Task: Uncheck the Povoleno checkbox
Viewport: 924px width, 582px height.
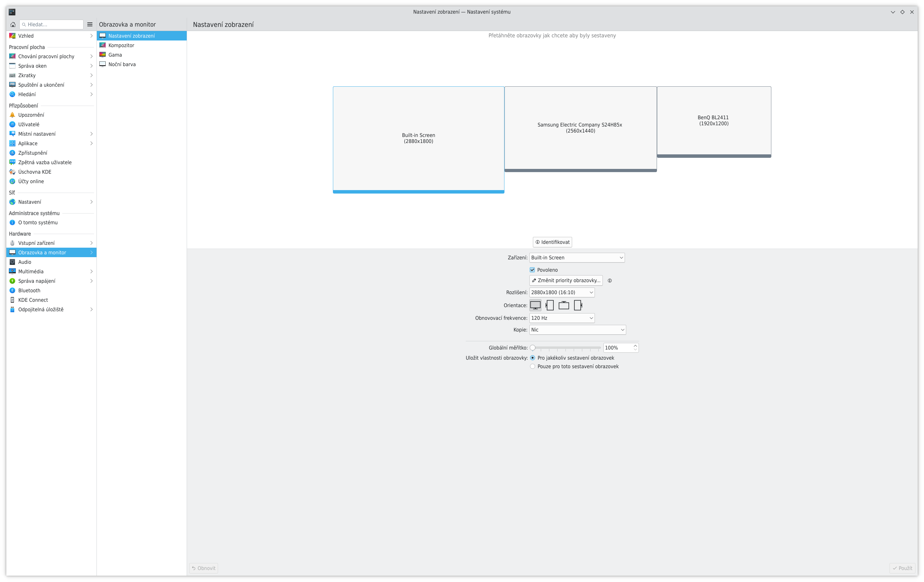Action: 532,270
